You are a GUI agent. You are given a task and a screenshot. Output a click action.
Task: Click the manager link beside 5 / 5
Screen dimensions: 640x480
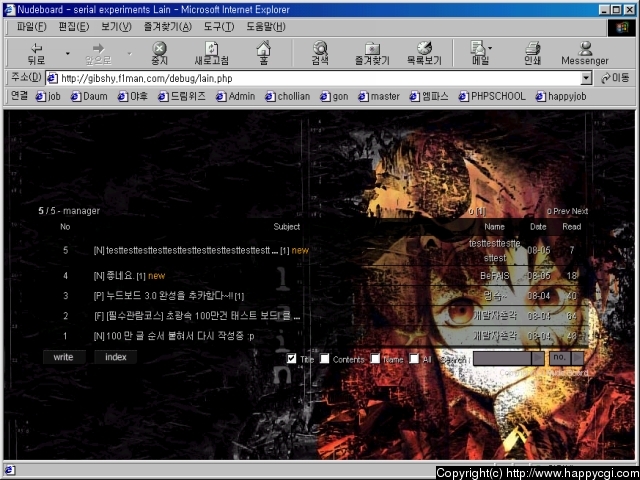[81, 211]
